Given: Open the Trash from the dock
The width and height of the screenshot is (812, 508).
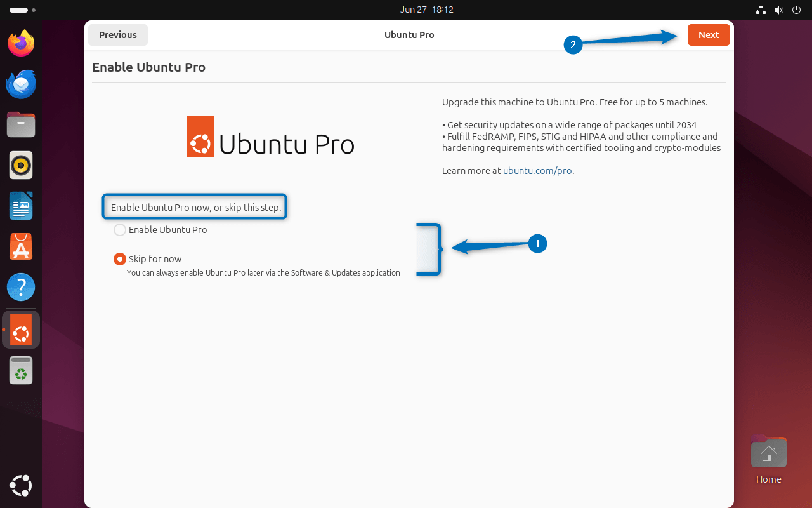Looking at the screenshot, I should (x=20, y=370).
